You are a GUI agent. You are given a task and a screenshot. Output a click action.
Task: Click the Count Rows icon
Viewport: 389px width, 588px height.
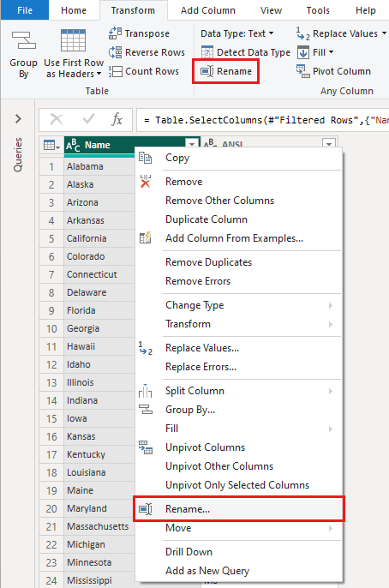point(115,71)
